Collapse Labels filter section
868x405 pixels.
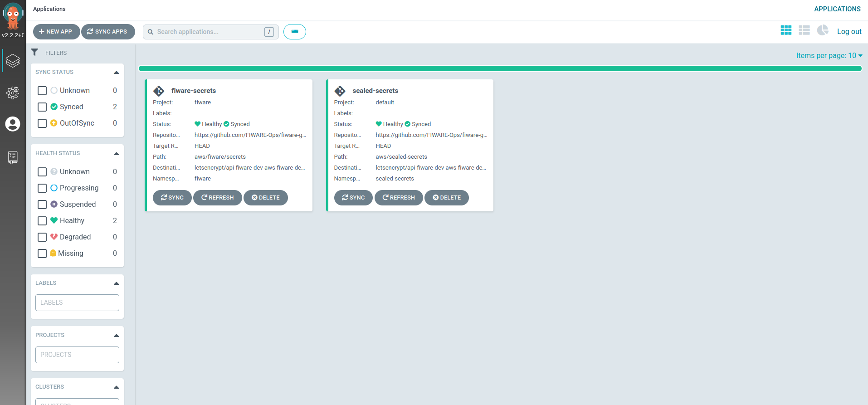point(116,283)
